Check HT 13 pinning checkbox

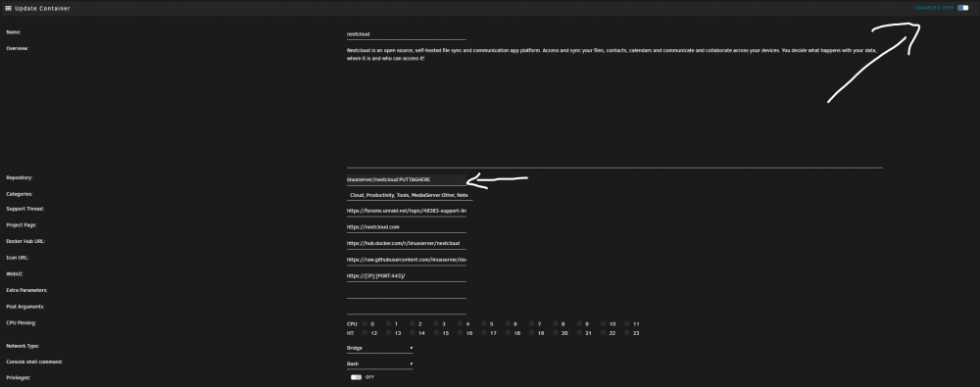click(x=388, y=333)
